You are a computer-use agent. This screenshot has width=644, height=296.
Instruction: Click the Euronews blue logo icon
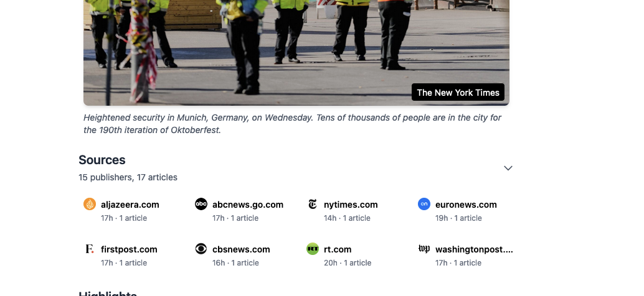(424, 204)
